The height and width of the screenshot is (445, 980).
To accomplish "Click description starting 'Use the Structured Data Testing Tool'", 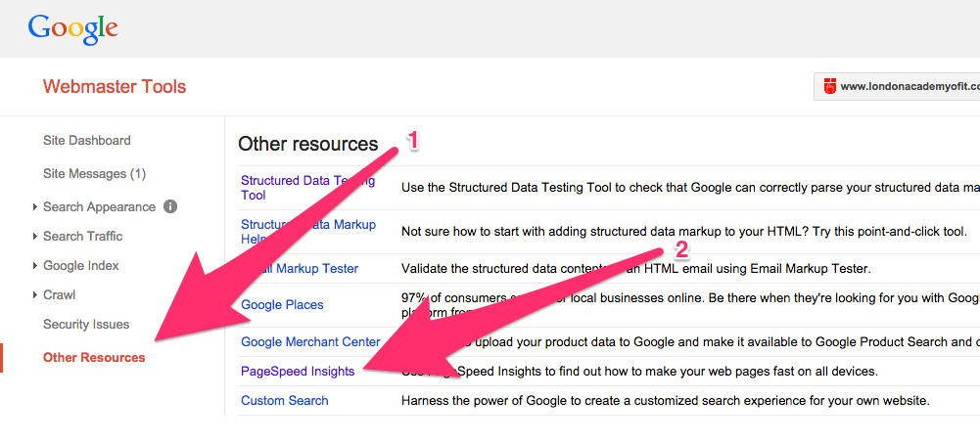I will (690, 187).
